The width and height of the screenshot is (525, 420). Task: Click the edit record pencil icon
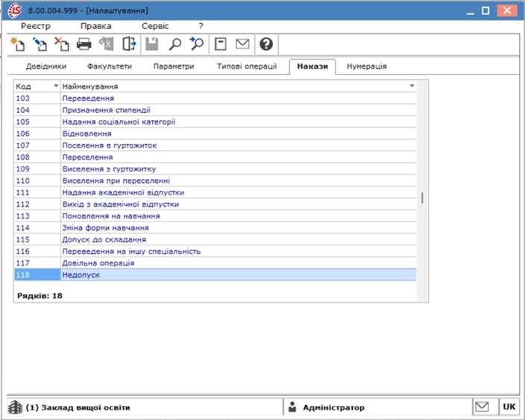(40, 44)
